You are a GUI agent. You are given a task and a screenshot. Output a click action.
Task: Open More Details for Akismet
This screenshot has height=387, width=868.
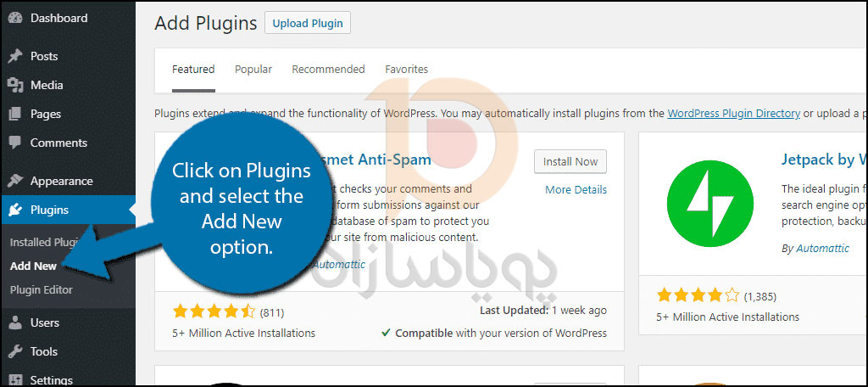coord(576,189)
